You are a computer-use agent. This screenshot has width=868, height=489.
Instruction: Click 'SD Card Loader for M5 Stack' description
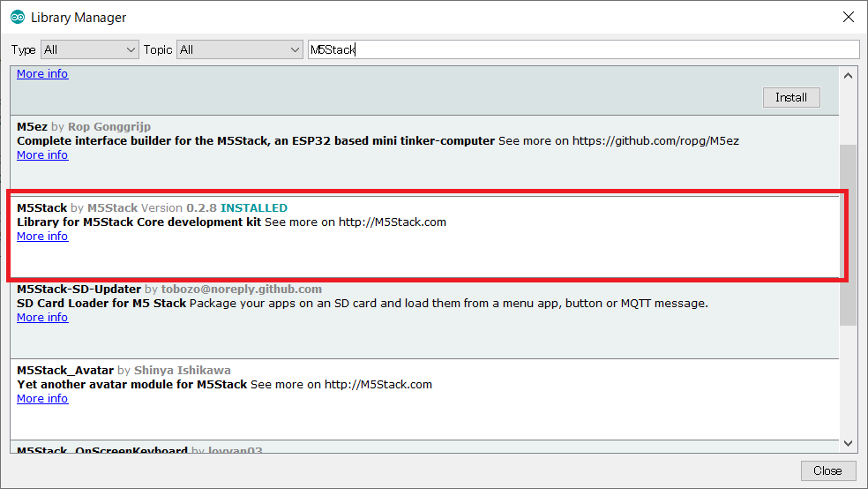[x=101, y=304]
